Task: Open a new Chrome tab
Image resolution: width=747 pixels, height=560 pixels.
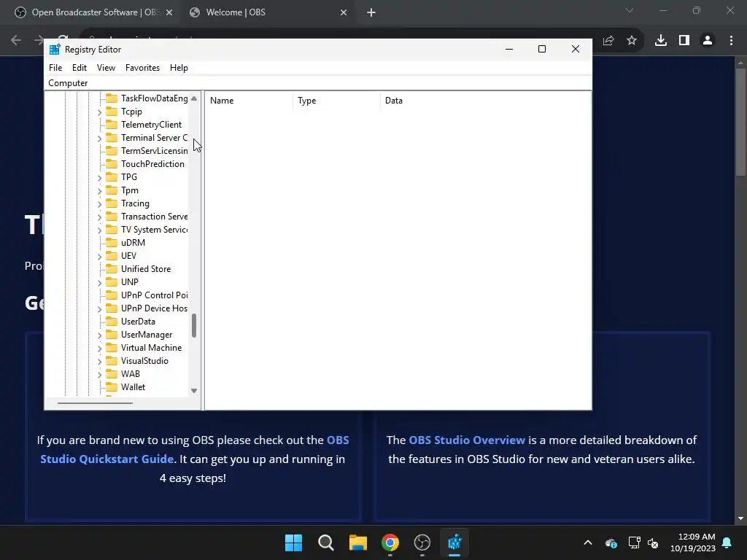Action: click(371, 12)
